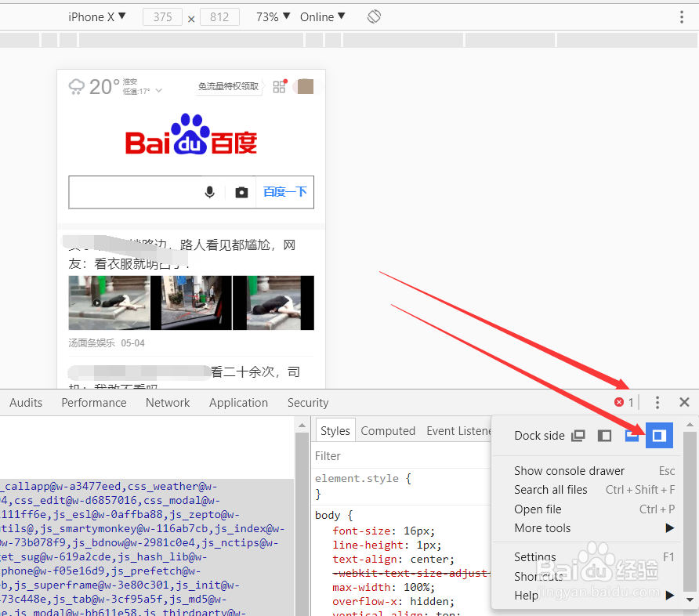Open the 73% zoom dropdown
The width and height of the screenshot is (699, 616).
(273, 17)
